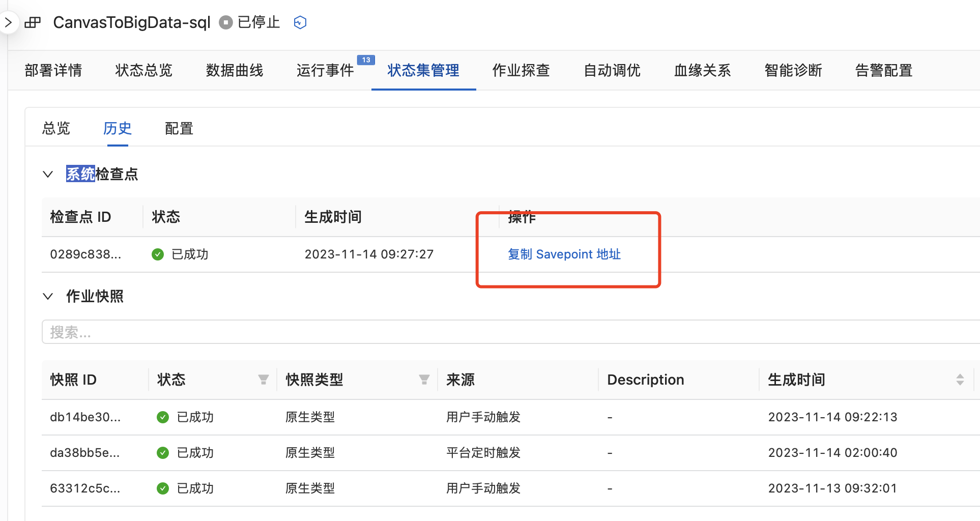980x521 pixels.
Task: Select the 总览 sub-tab
Action: [56, 128]
